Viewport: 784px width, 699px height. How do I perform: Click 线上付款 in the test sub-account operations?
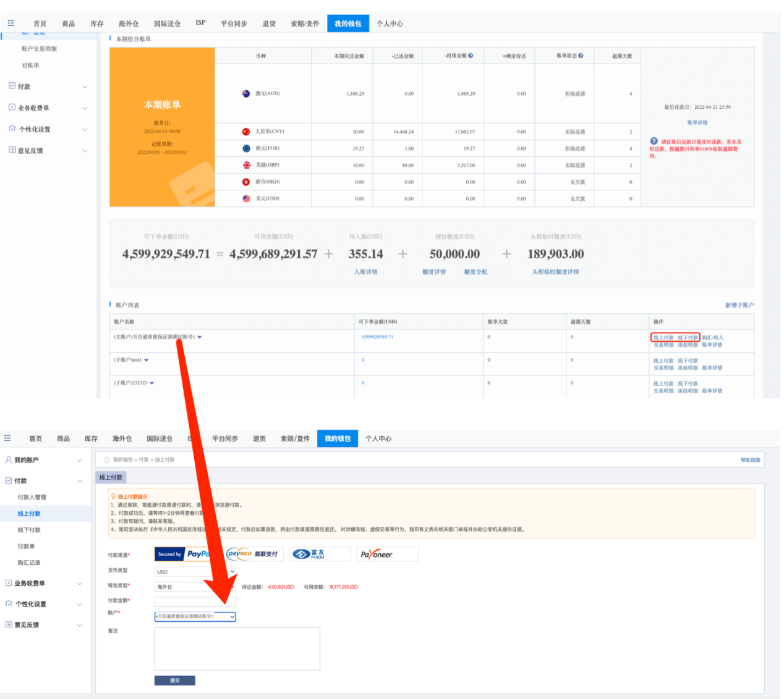click(x=663, y=360)
